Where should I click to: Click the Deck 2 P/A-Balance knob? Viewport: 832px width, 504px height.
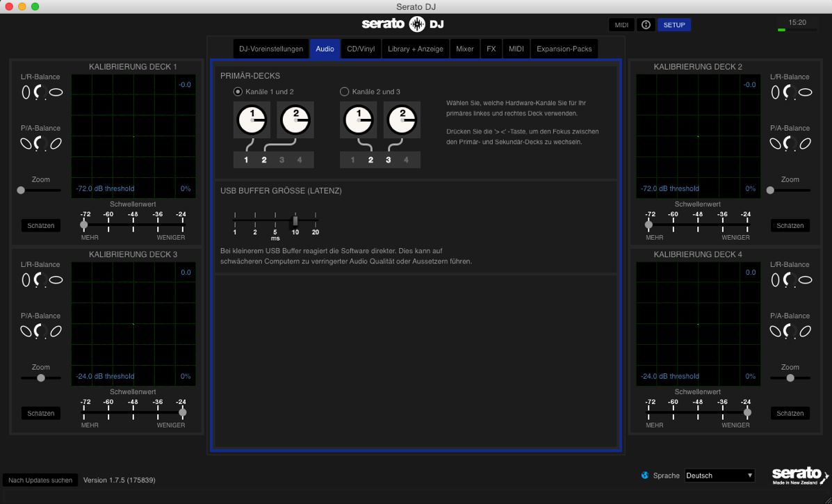tap(790, 143)
